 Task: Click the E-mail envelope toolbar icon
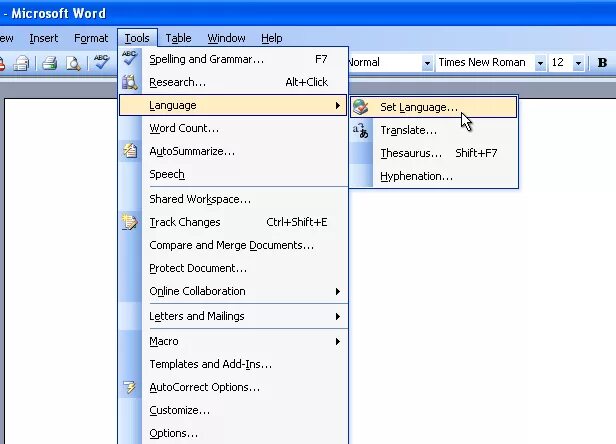pos(21,63)
